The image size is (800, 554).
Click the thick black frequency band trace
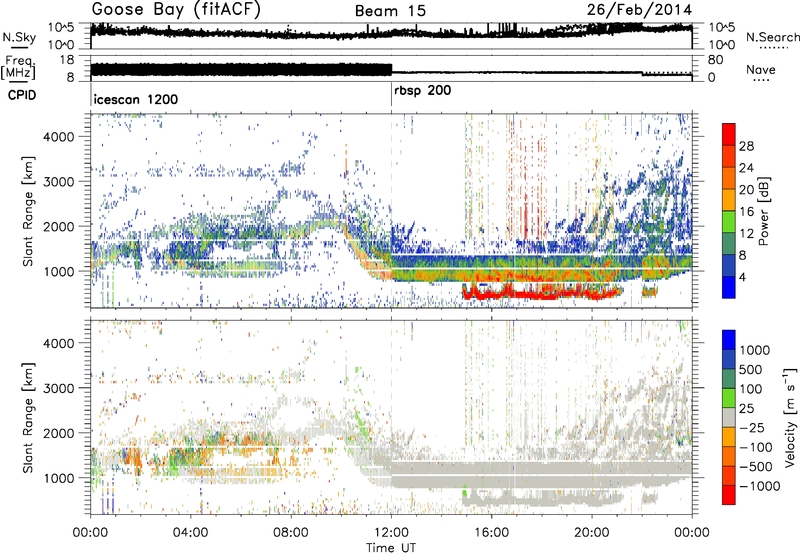[x=241, y=70]
